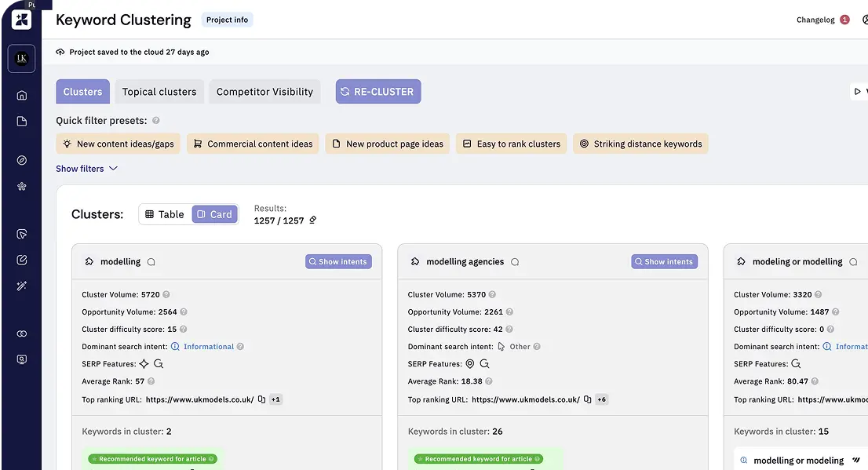Open the Changelog
Viewport: 868px width, 470px height.
click(x=815, y=19)
